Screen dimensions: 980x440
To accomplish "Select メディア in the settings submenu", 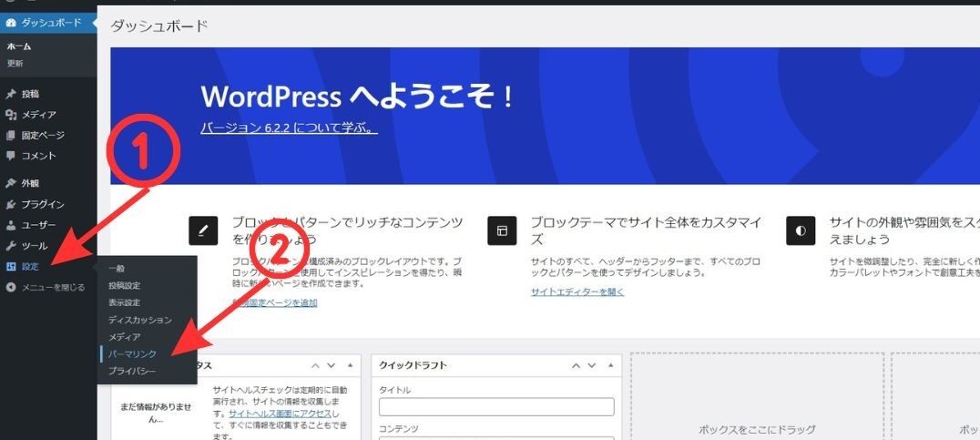I will pyautogui.click(x=125, y=337).
